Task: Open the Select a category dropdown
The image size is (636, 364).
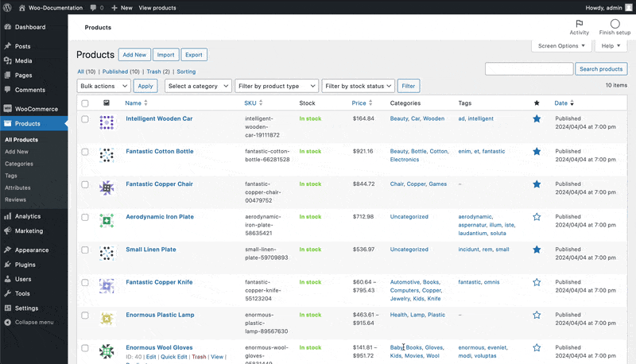Action: 198,86
